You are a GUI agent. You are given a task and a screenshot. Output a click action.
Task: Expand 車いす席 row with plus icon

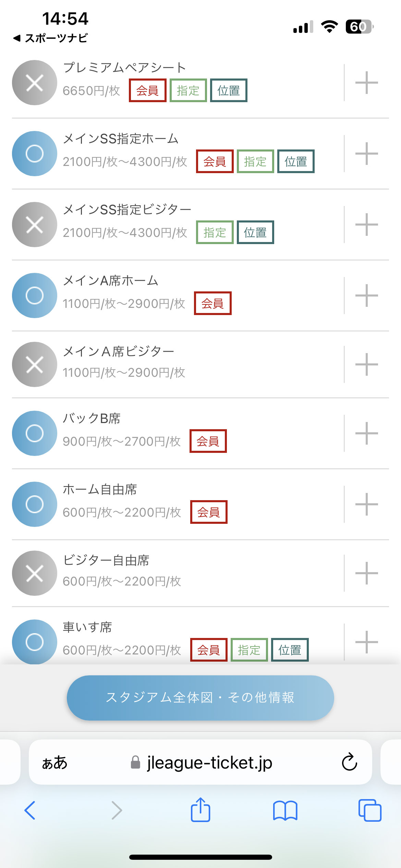tap(366, 642)
